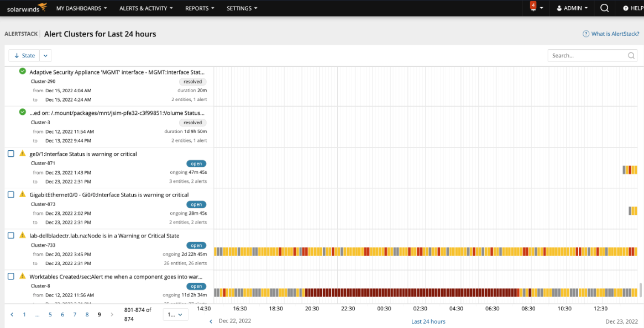Select checkbox for Worktables Created/sec cluster
644x328 pixels.
coord(11,276)
